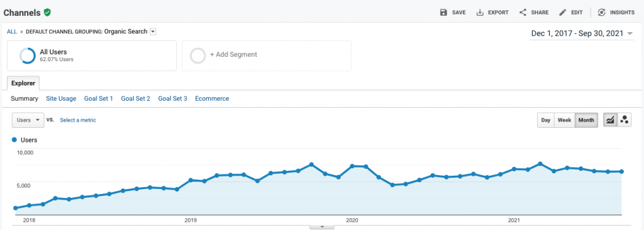The image size is (644, 230).
Task: Open the date range picker
Action: 582,34
